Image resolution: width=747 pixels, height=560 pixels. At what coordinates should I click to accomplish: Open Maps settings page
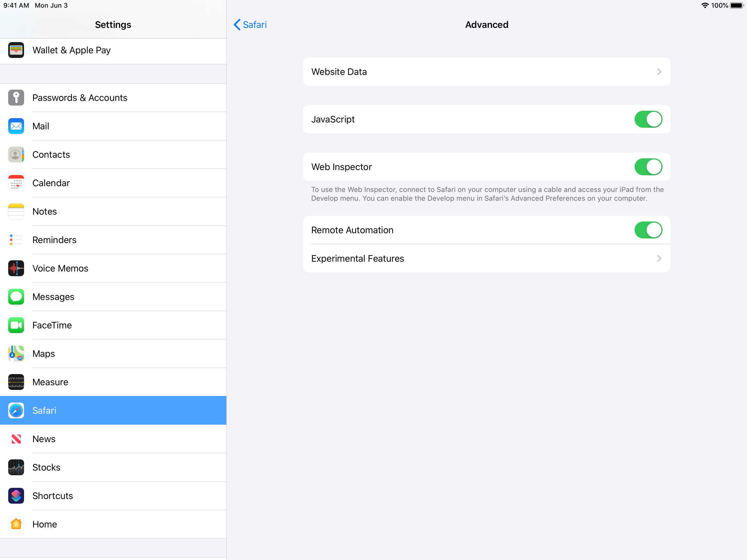112,354
